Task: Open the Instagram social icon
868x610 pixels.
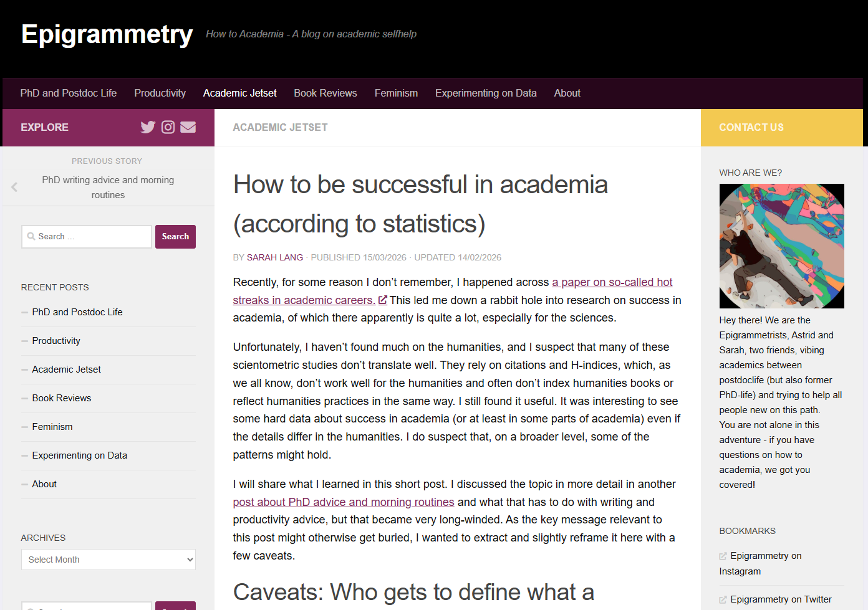Action: [168, 127]
